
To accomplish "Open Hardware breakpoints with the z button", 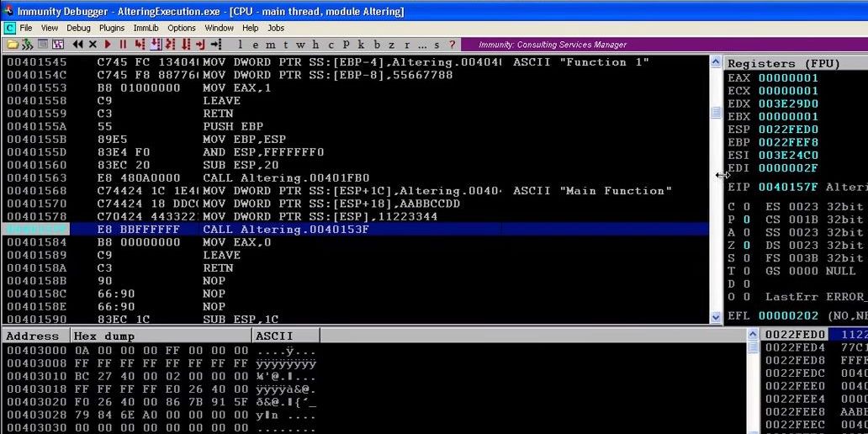I will (392, 45).
